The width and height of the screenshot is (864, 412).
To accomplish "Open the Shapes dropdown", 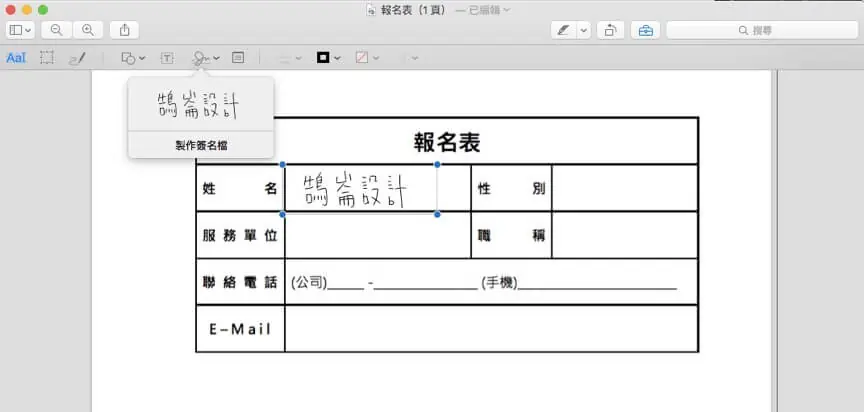I will [133, 58].
